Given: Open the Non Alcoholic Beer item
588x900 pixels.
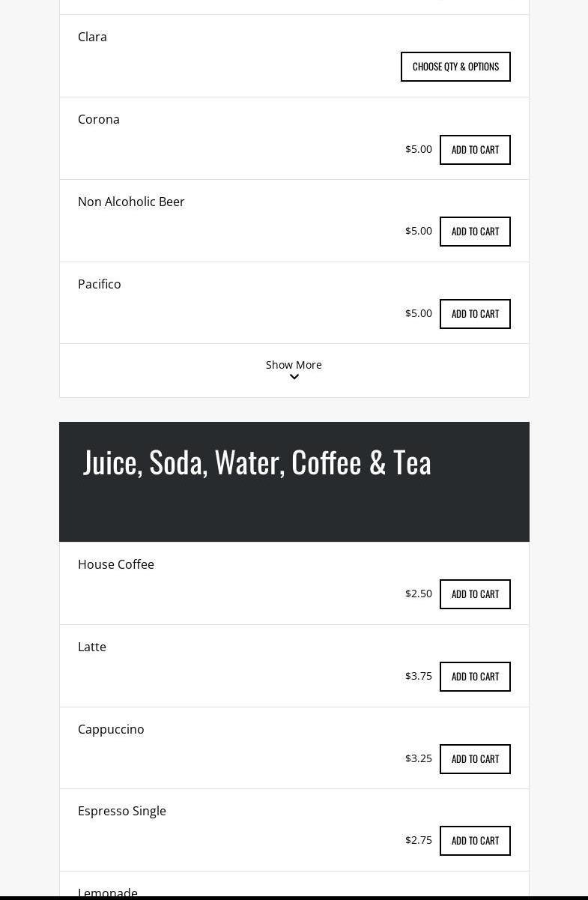Looking at the screenshot, I should [x=131, y=202].
